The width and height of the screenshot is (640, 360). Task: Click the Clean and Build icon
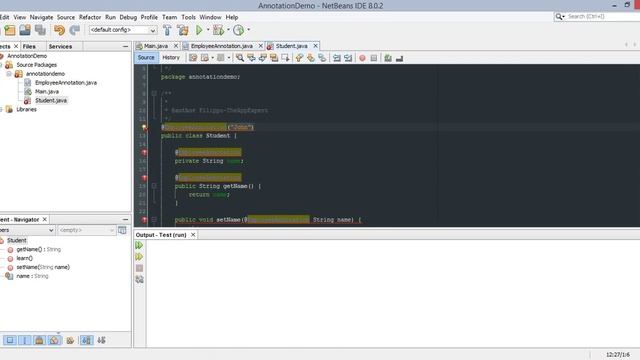pos(183,30)
